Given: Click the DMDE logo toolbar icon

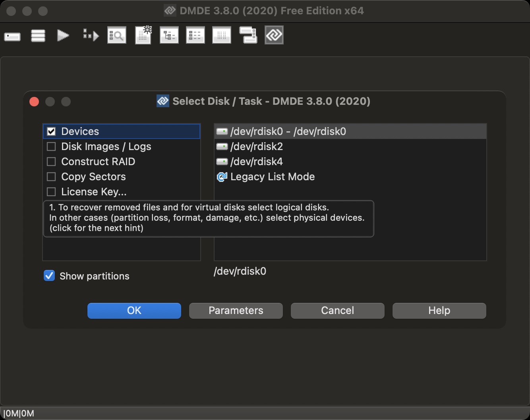Looking at the screenshot, I should click(x=274, y=35).
